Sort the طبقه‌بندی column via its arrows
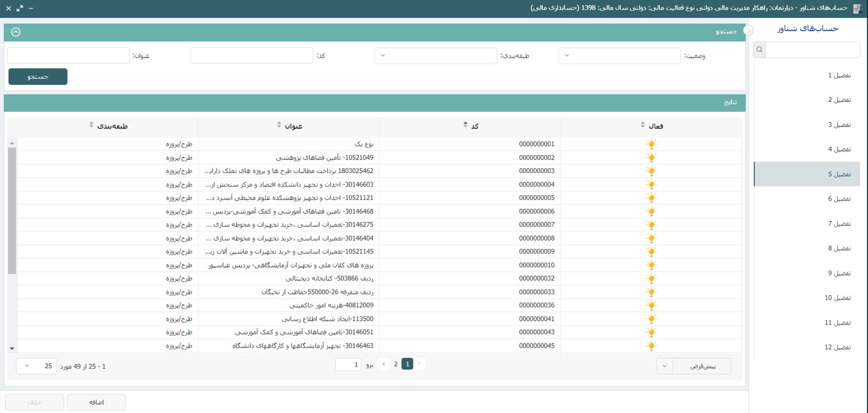868x413 pixels. (91, 125)
